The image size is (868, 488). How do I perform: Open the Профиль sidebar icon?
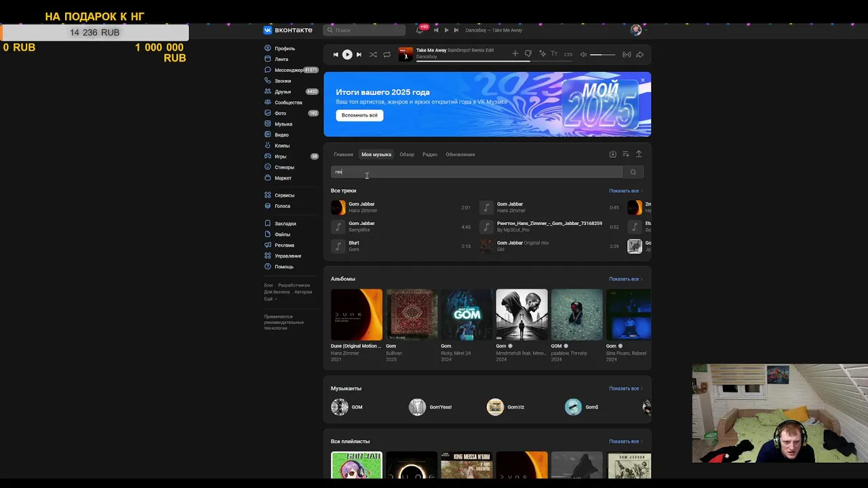[x=268, y=49]
